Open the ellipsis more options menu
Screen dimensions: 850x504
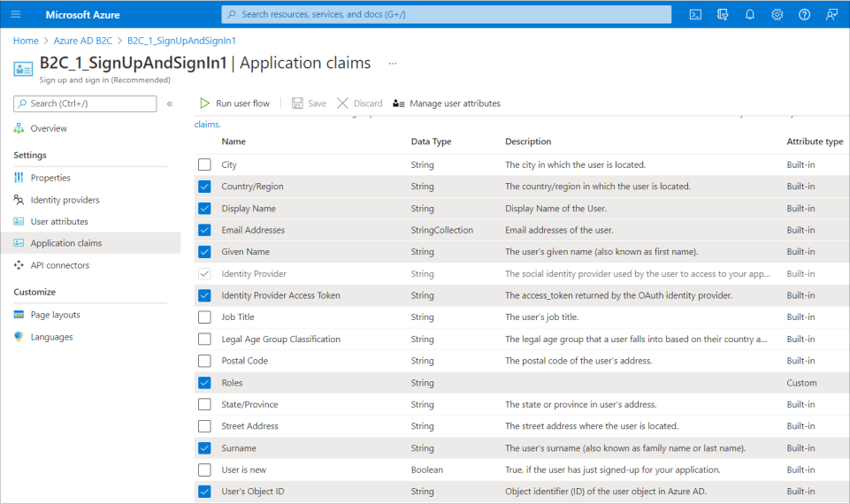pyautogui.click(x=393, y=64)
